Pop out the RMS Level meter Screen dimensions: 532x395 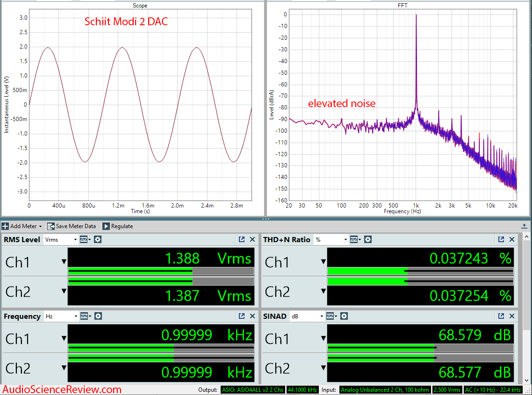click(242, 240)
